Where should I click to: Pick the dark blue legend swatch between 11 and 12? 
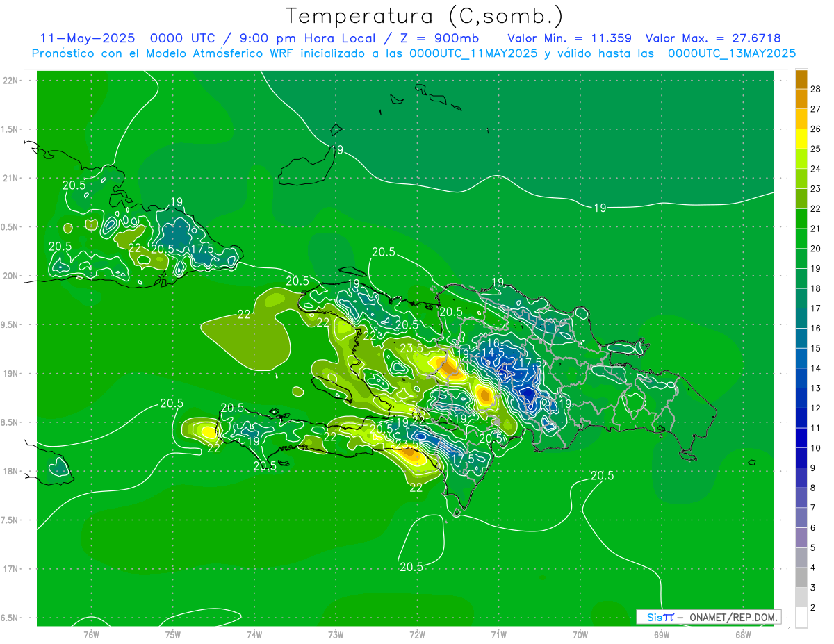pyautogui.click(x=801, y=418)
